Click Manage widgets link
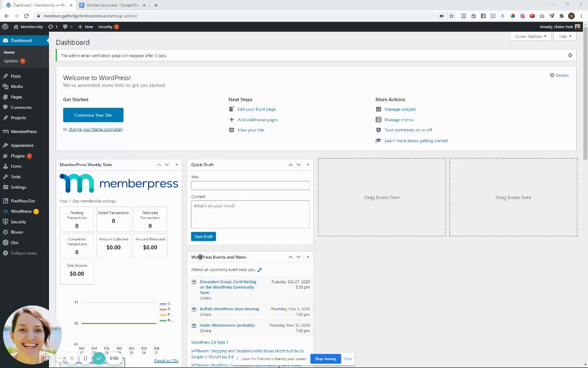 400,109
